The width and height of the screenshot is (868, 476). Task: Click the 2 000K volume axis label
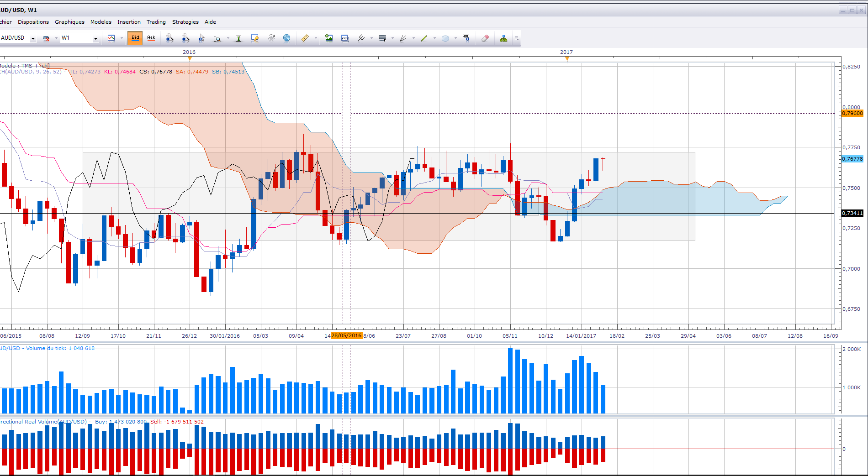tap(852, 349)
